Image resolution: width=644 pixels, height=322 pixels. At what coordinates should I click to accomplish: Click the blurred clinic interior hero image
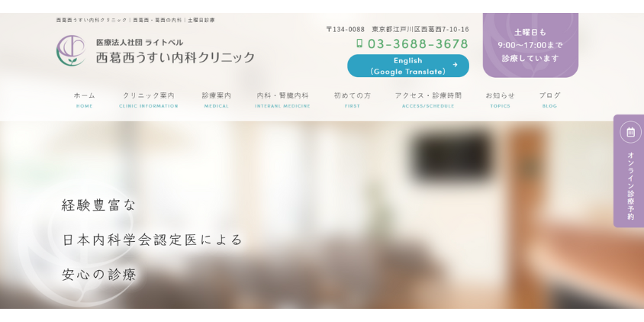coord(322,215)
